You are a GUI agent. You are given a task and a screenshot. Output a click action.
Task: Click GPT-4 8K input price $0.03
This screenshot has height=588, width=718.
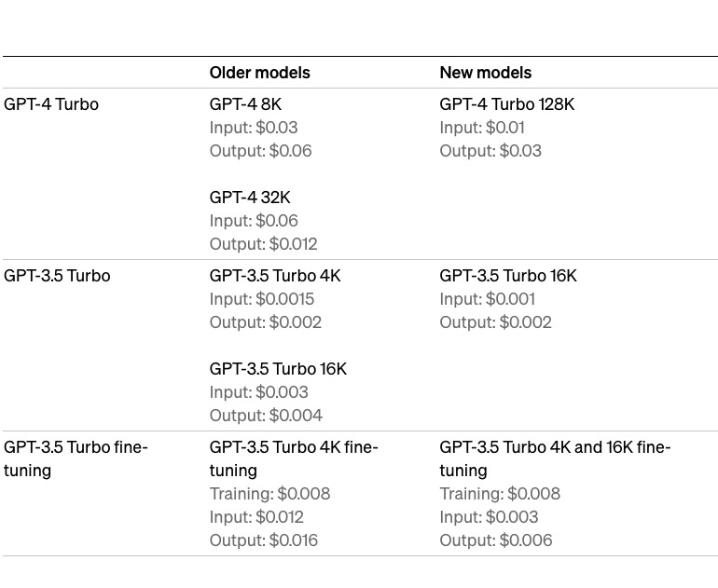[x=254, y=128]
